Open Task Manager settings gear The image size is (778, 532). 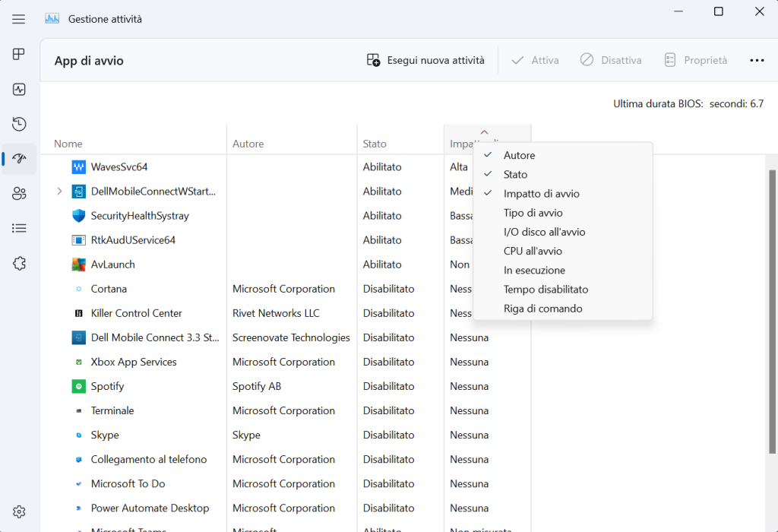click(x=19, y=511)
